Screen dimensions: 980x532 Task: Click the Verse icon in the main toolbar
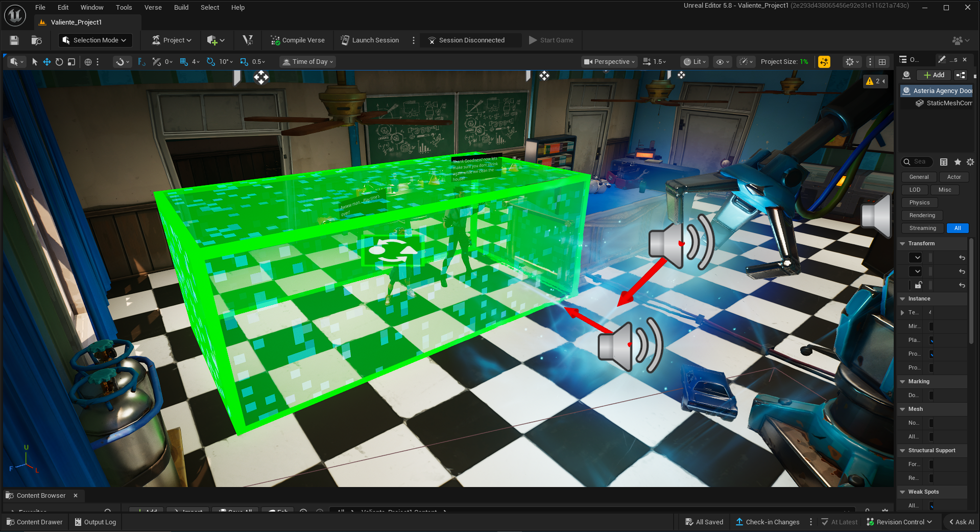[248, 40]
